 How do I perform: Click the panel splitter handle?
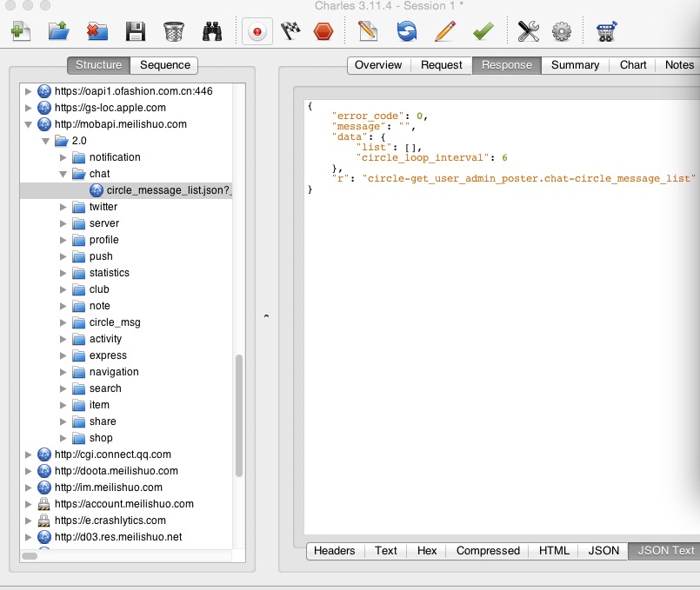(x=266, y=316)
